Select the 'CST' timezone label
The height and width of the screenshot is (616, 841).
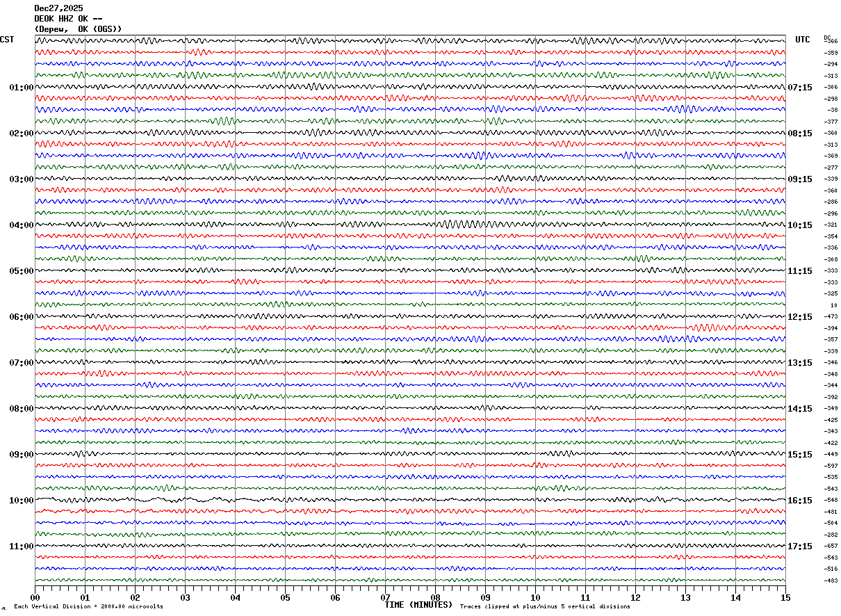point(7,40)
